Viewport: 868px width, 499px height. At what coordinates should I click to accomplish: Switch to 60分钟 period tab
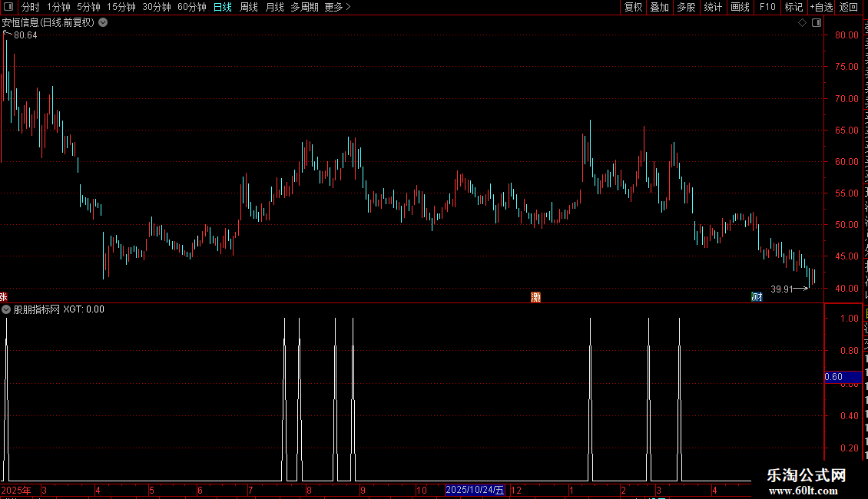point(192,7)
